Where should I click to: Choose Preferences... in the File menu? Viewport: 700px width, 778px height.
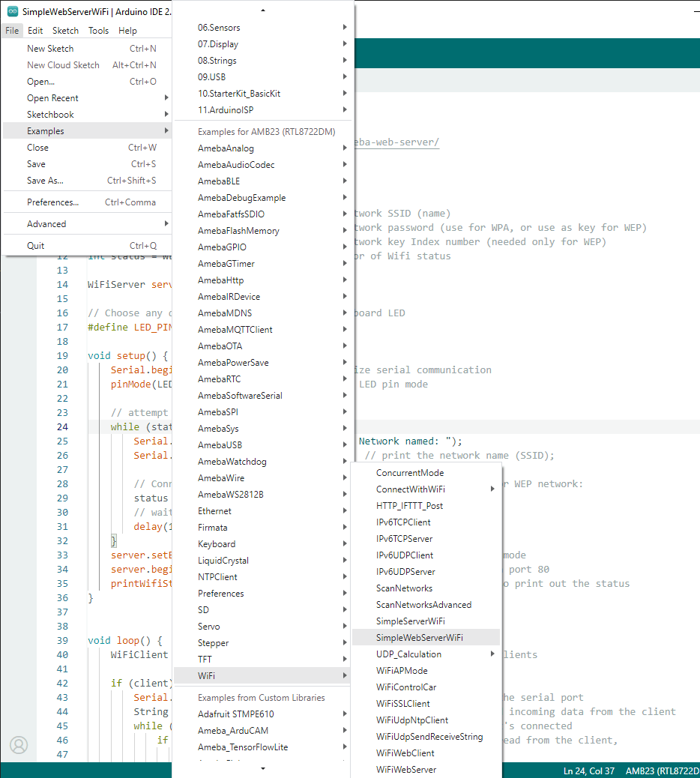[x=52, y=202]
